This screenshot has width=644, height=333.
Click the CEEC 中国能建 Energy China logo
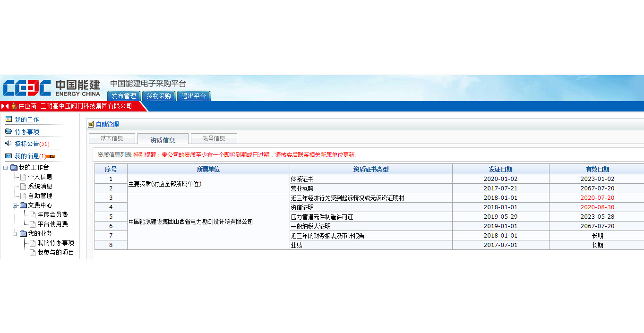pos(52,87)
